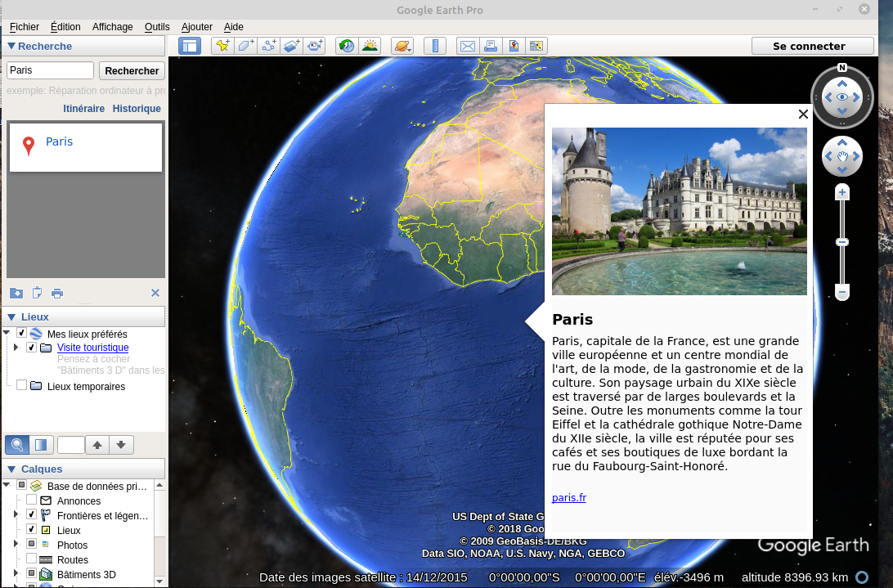893x588 pixels.
Task: Open the ruler measurement tool
Action: coord(436,47)
